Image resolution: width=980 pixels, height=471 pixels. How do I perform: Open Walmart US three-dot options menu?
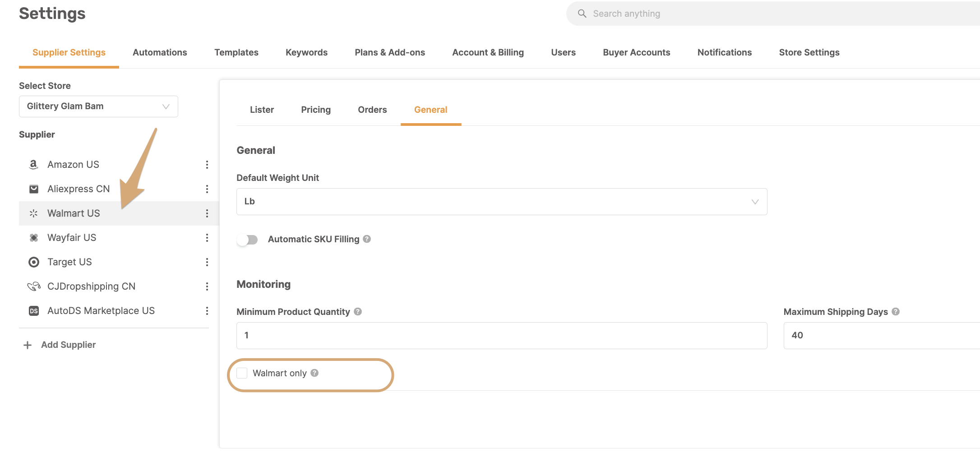coord(207,213)
